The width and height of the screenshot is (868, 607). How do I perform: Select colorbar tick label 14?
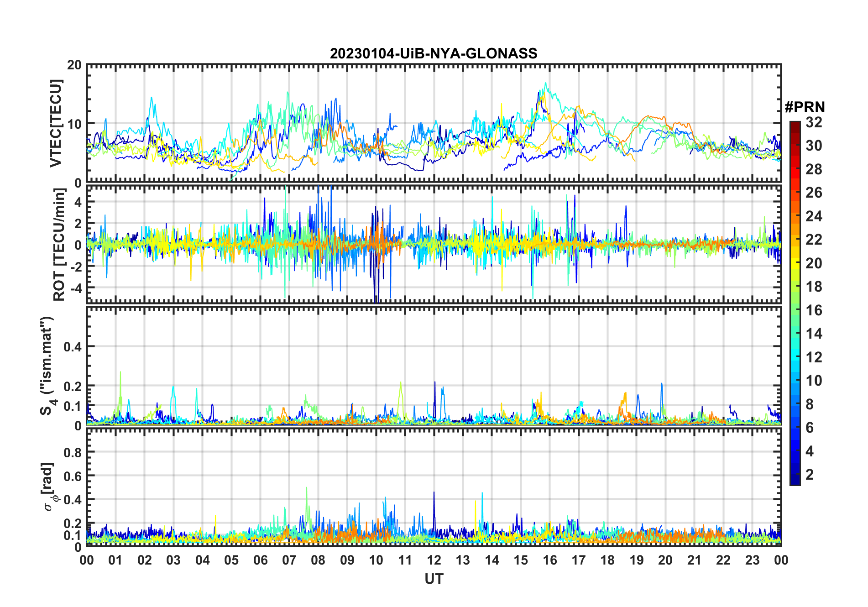pos(814,334)
